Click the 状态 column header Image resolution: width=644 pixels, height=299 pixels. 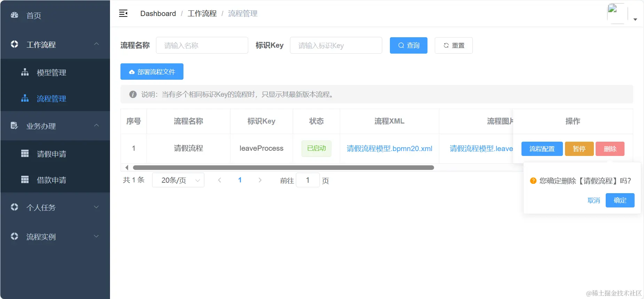pyautogui.click(x=316, y=121)
